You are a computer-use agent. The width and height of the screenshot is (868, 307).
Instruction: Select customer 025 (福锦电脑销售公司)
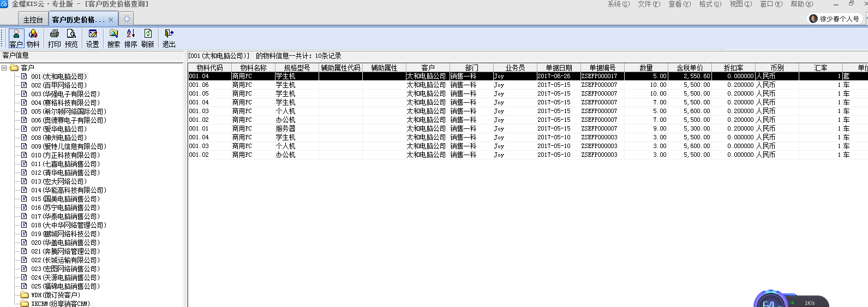[x=65, y=286]
